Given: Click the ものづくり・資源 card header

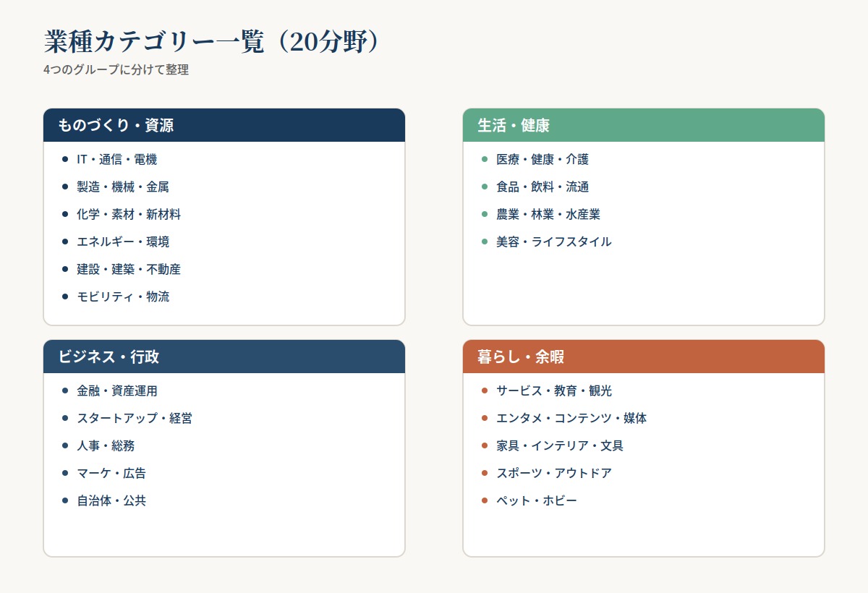Looking at the screenshot, I should [224, 125].
